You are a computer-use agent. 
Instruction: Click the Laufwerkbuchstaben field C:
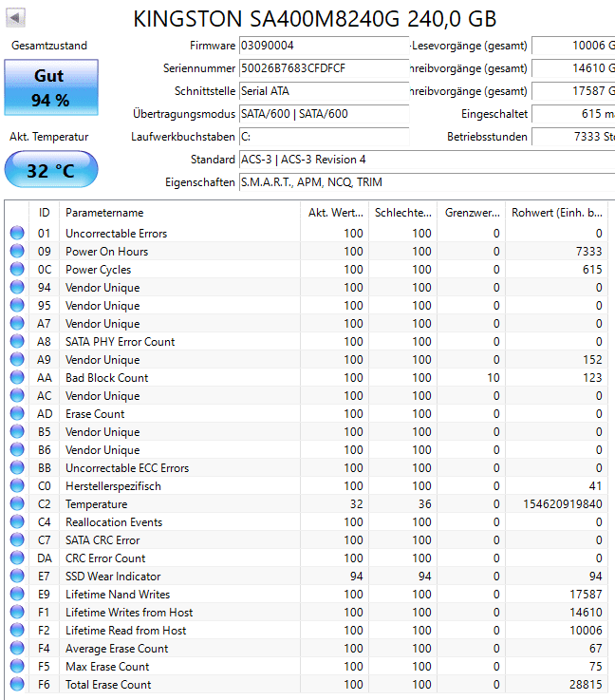coord(325,137)
